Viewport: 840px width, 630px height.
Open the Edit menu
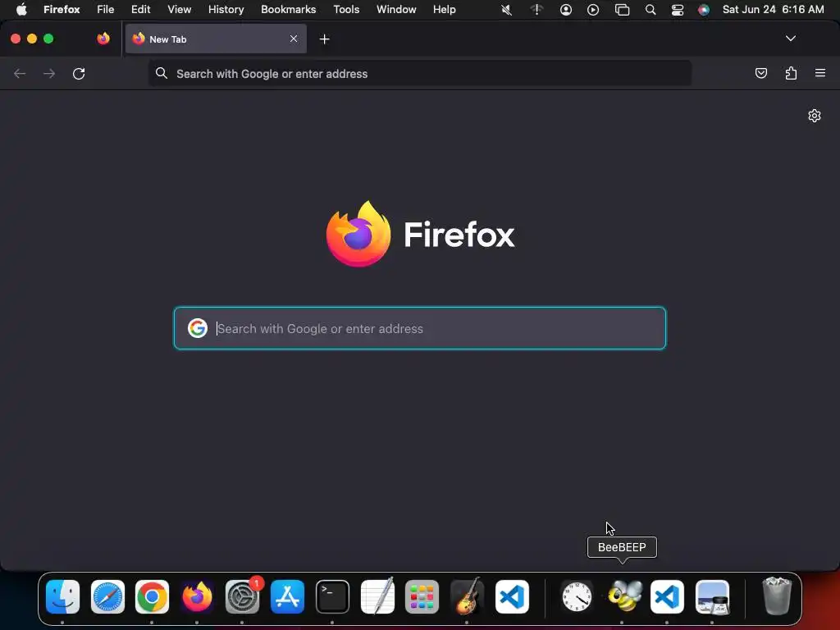141,10
